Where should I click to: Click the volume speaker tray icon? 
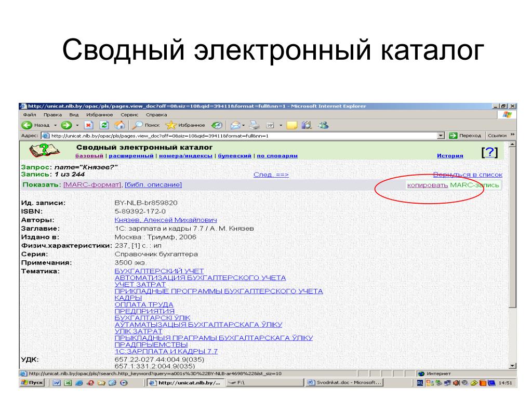[x=456, y=383]
